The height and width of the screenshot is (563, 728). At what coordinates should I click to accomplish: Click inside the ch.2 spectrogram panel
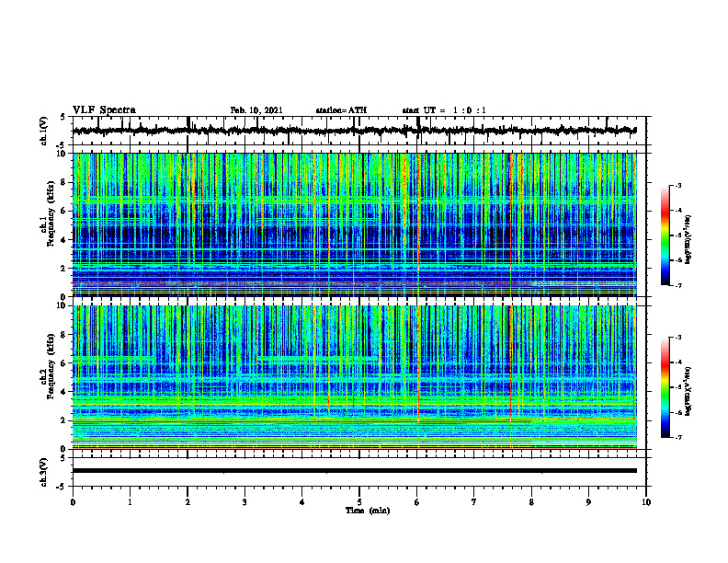click(x=354, y=377)
